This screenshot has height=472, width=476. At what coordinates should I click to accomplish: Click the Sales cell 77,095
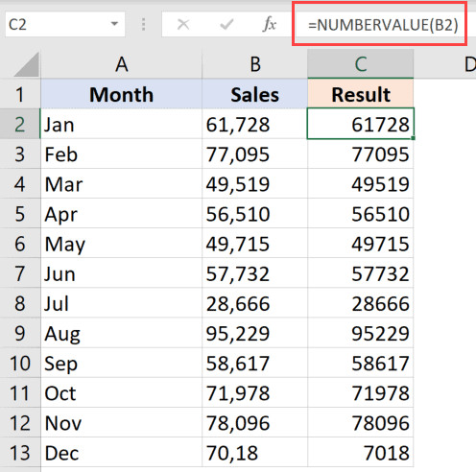(255, 154)
